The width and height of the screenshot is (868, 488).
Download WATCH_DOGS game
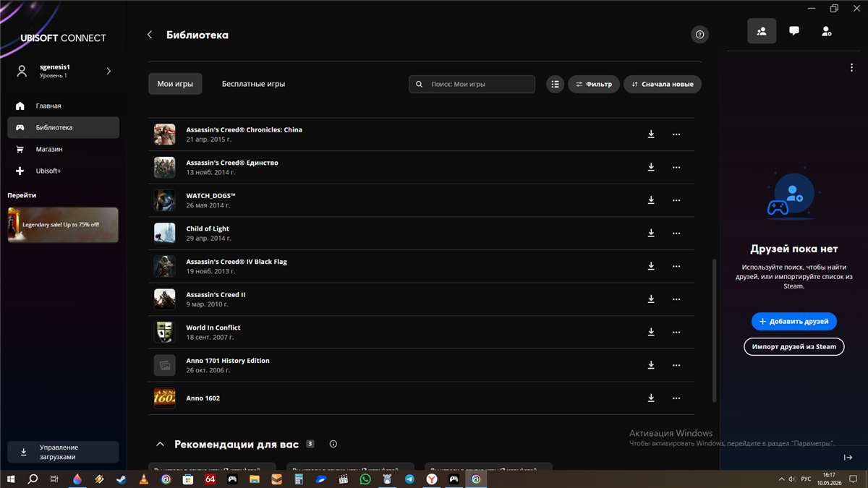651,200
